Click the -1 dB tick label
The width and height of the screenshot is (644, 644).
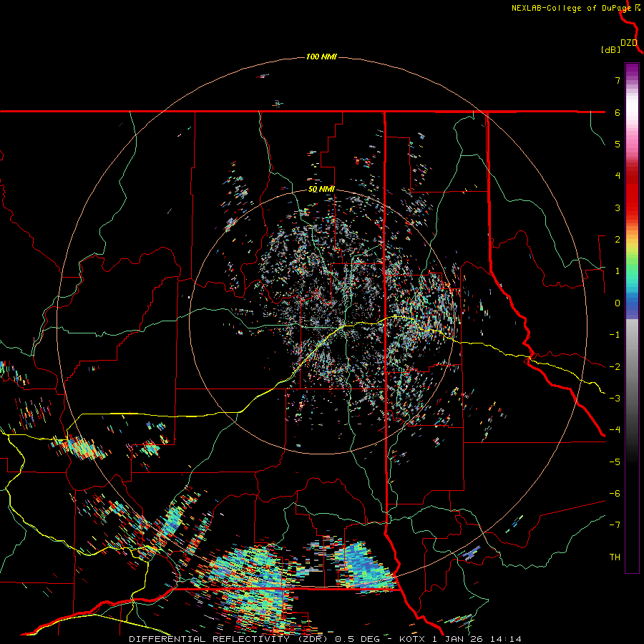point(615,335)
